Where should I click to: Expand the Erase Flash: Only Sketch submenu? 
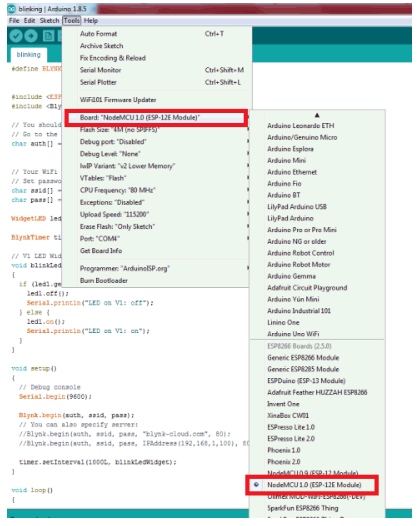pyautogui.click(x=156, y=226)
